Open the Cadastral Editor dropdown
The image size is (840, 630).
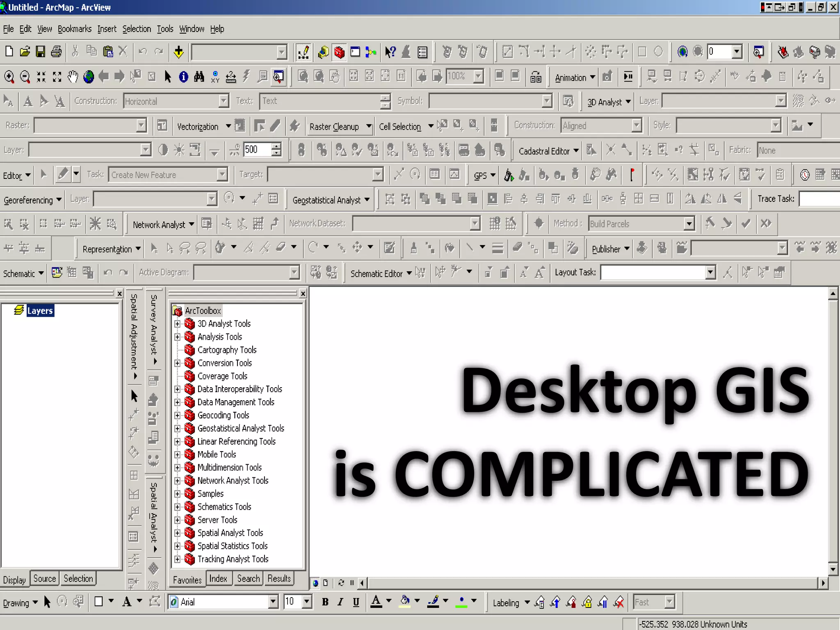click(x=548, y=151)
